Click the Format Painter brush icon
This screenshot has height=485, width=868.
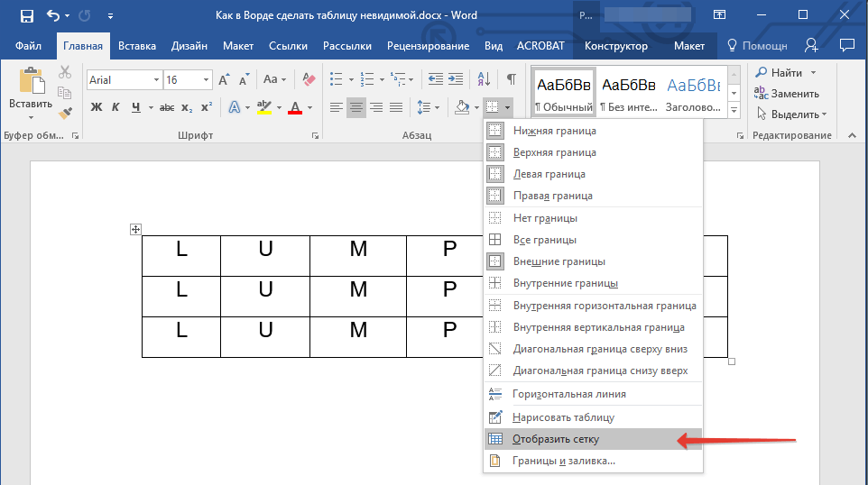(64, 113)
